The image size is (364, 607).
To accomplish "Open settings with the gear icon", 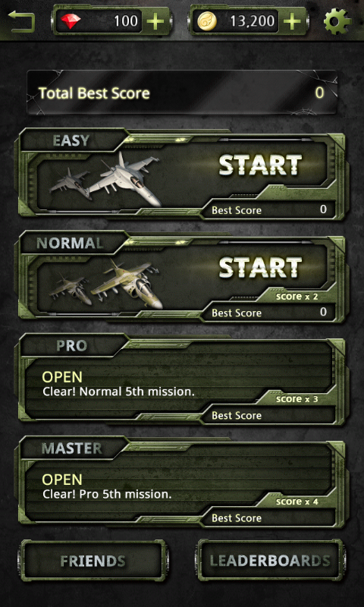I will (339, 21).
